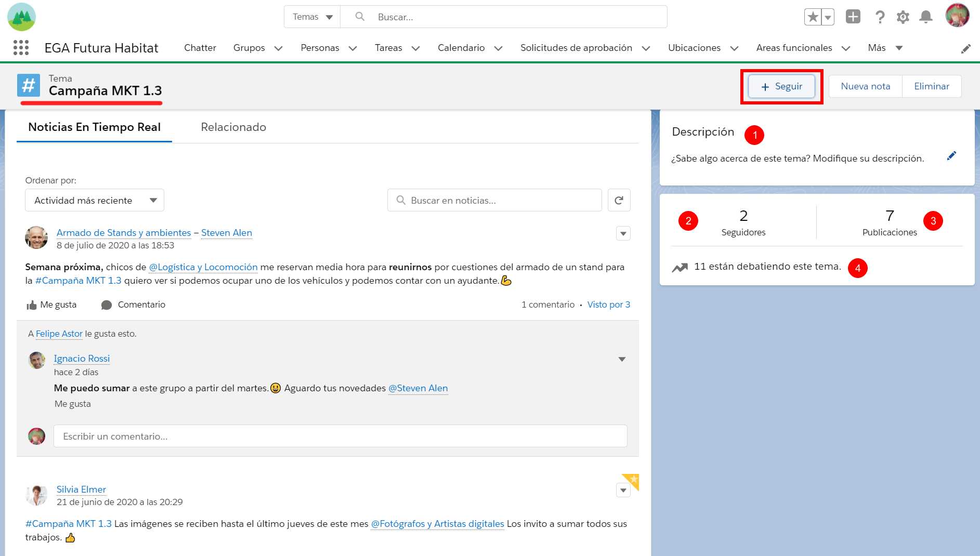Expand the Solicitudes de aprobación dropdown chevron
The width and height of the screenshot is (980, 556).
click(x=646, y=48)
